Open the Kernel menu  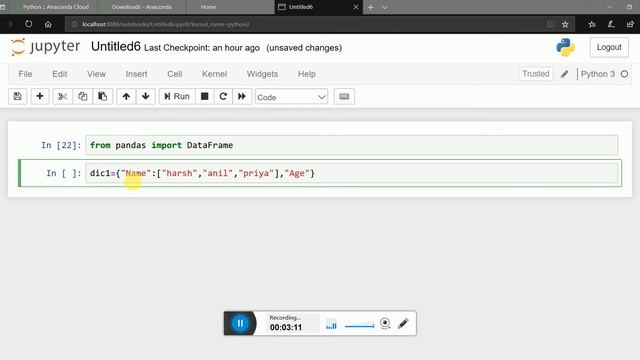coord(214,74)
